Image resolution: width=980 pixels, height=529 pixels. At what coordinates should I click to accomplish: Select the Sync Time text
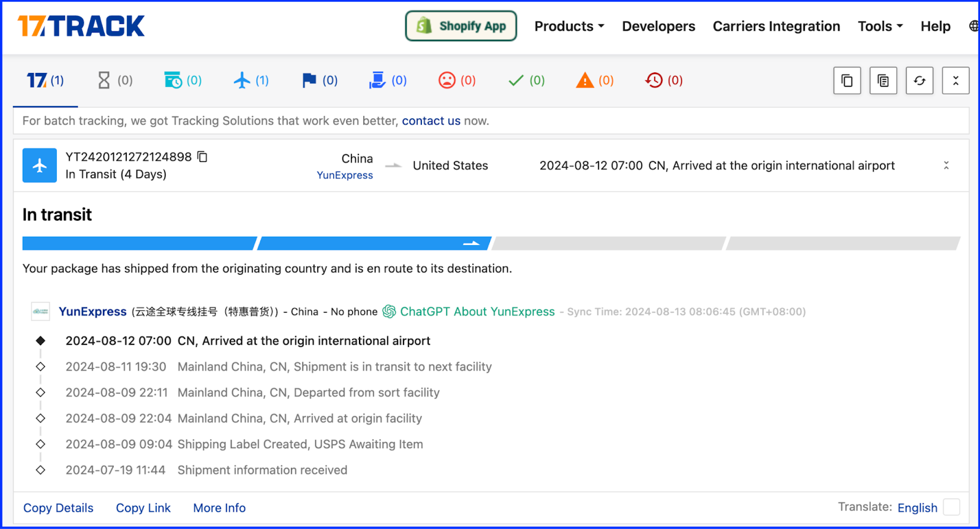pos(686,311)
